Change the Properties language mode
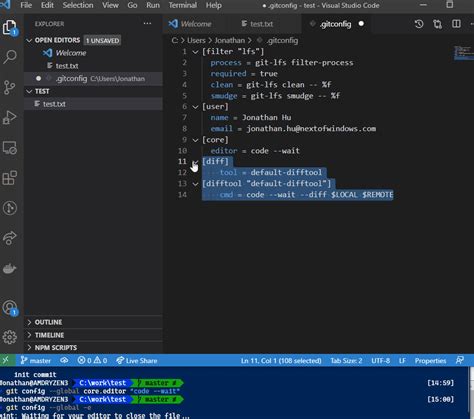The image size is (474, 419). (430, 361)
